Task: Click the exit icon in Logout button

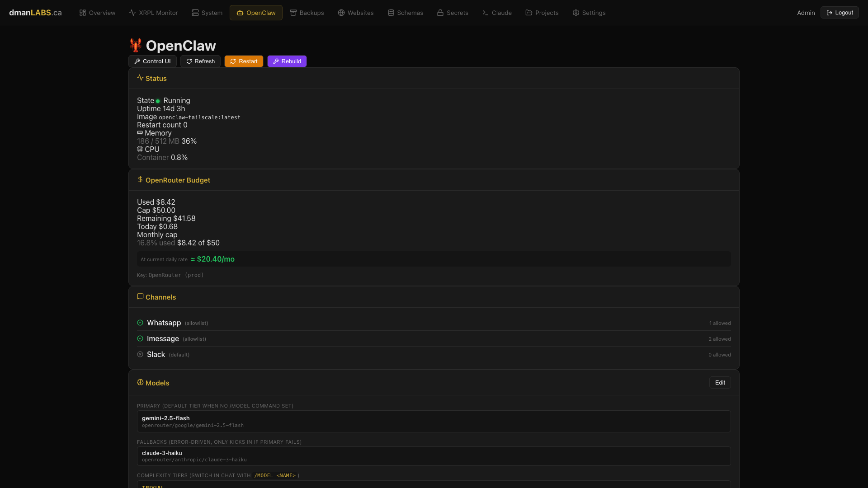Action: point(830,13)
